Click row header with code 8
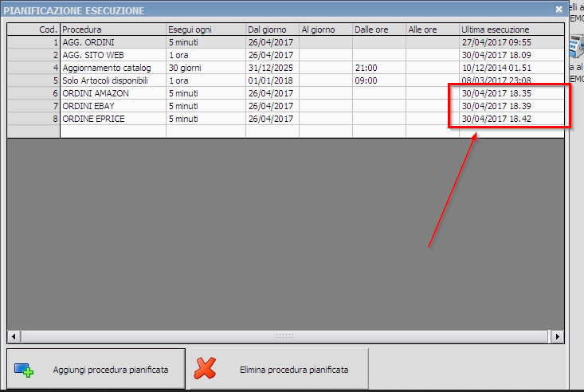Image resolution: width=584 pixels, height=392 pixels. 33,119
